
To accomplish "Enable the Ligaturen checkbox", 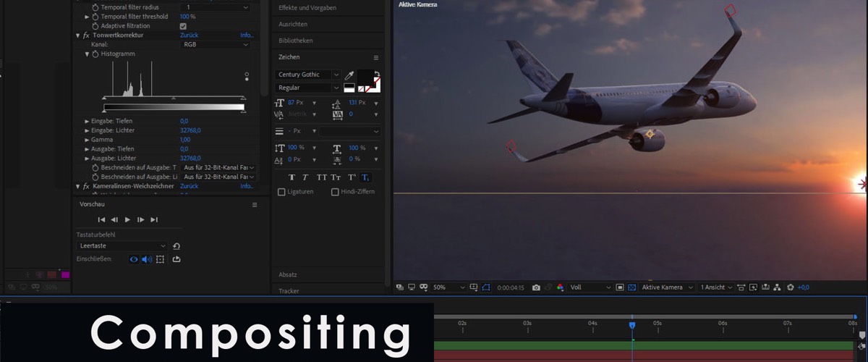I will point(282,192).
